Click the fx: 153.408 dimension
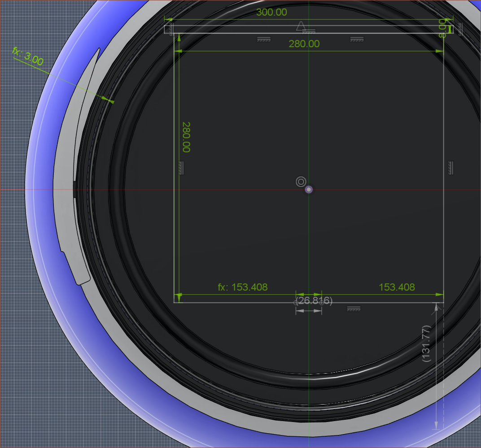The height and width of the screenshot is (448, 481). [243, 287]
